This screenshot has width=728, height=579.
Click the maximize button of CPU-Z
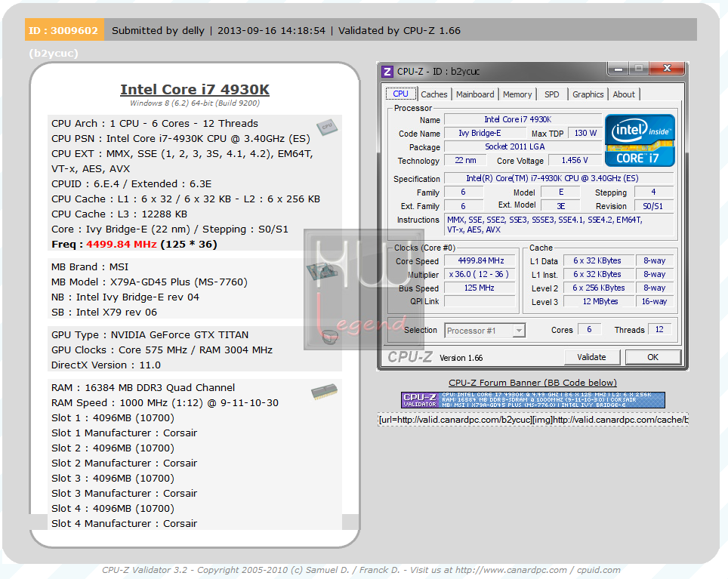pyautogui.click(x=639, y=69)
